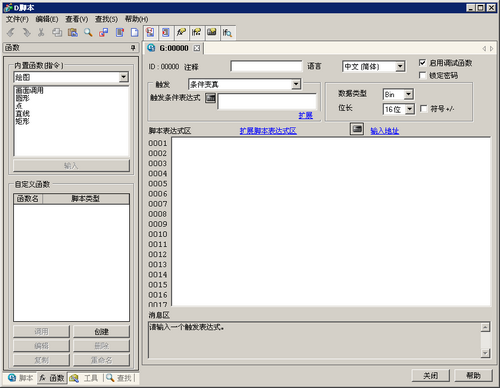Click the If search toolbar icon
The height and width of the screenshot is (388, 500).
(x=227, y=32)
